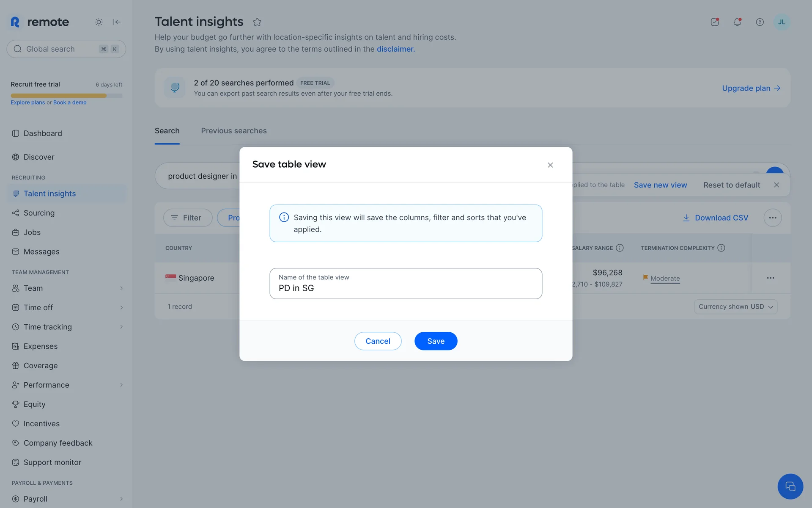The width and height of the screenshot is (812, 508).
Task: Open Currency shown USD dropdown
Action: point(735,306)
